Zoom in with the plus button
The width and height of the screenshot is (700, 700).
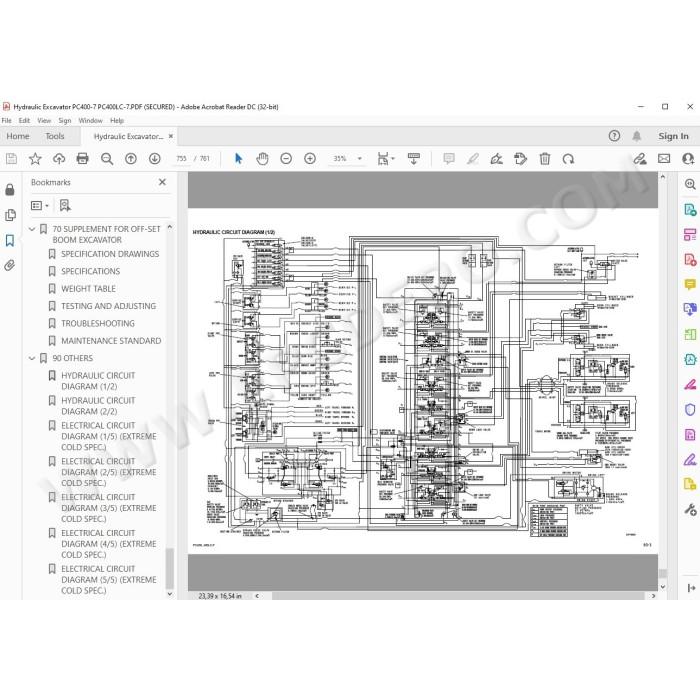point(310,158)
